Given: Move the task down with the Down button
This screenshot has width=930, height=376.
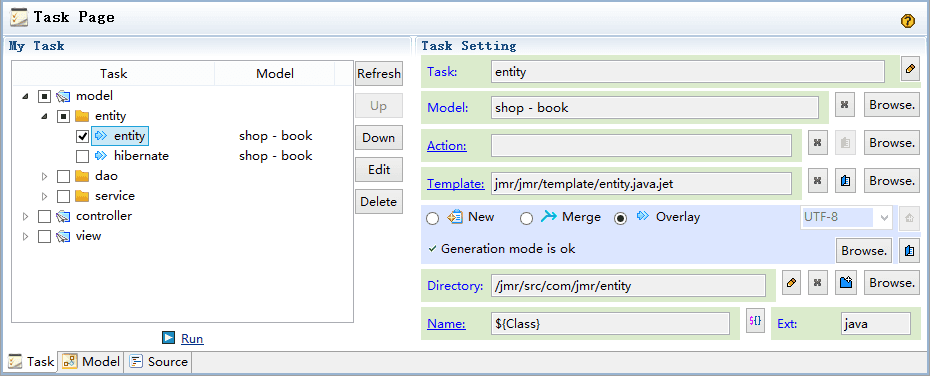Looking at the screenshot, I should tap(378, 138).
